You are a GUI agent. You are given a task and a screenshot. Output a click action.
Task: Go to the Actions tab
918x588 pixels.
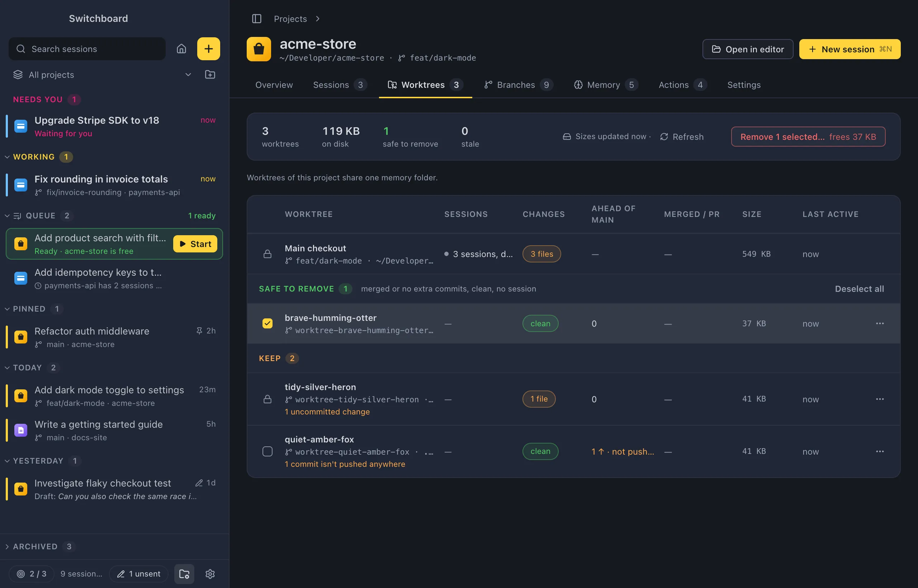click(x=682, y=85)
